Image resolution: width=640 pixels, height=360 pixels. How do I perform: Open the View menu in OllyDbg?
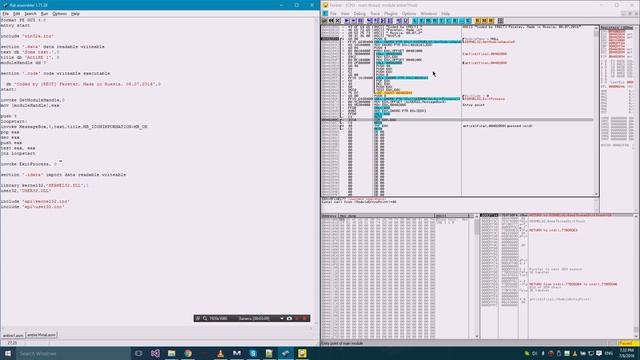(x=345, y=14)
